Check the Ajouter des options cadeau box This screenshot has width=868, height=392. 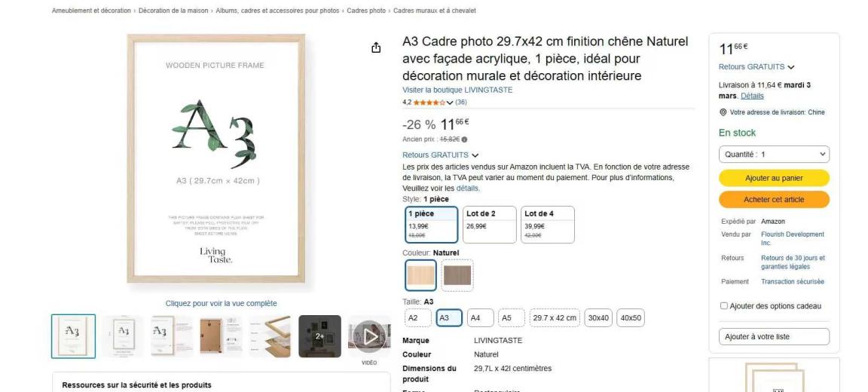click(724, 306)
